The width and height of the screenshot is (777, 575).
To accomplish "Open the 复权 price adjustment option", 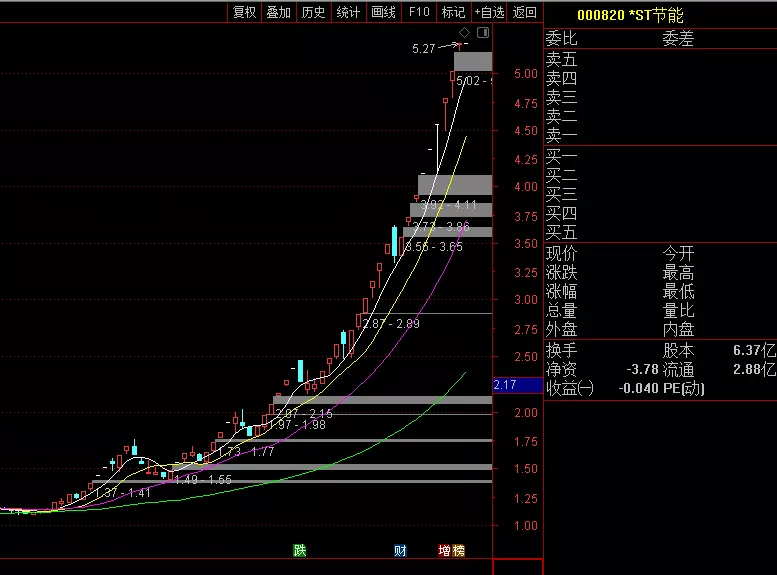I will [244, 12].
